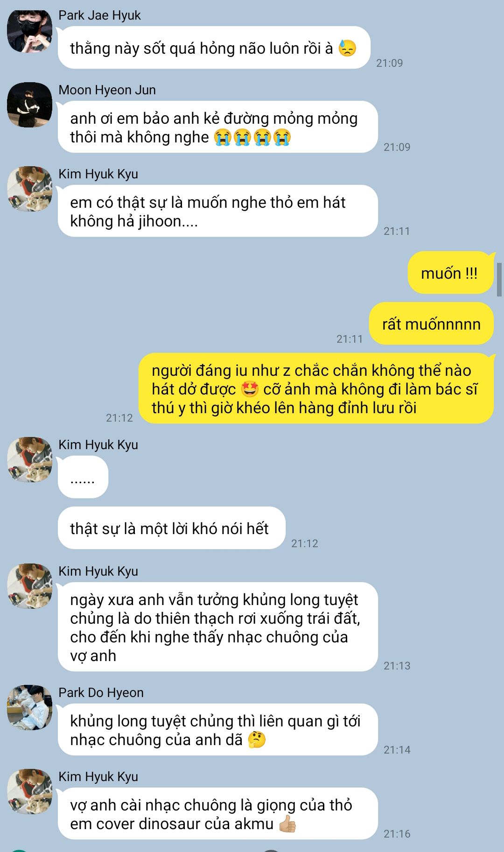The image size is (504, 852).
Task: Select the "rất muốnnnnn" message bubble
Action: point(431,324)
